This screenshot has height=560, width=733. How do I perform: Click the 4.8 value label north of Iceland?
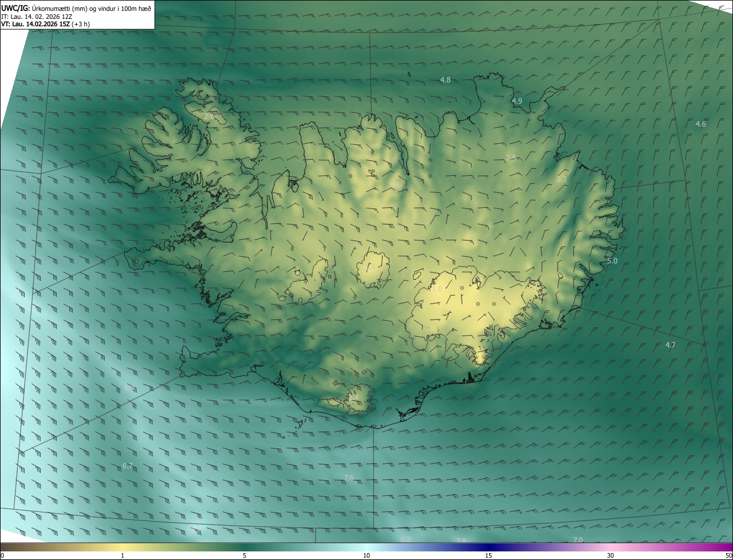click(x=446, y=80)
